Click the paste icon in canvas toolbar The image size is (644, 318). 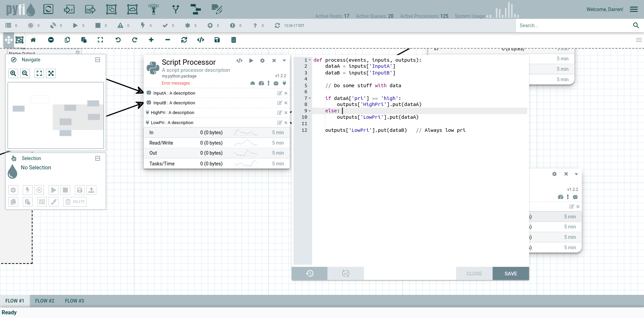(x=84, y=40)
